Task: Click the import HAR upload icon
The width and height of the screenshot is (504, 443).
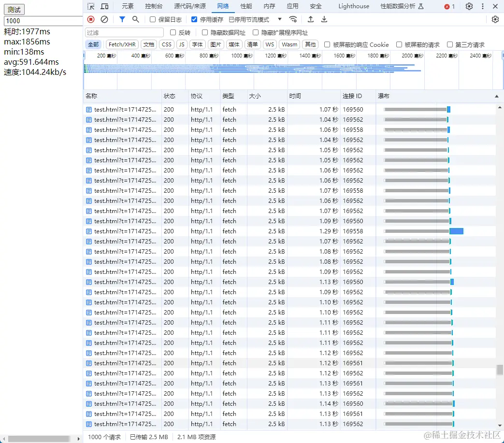Action: pos(311,19)
